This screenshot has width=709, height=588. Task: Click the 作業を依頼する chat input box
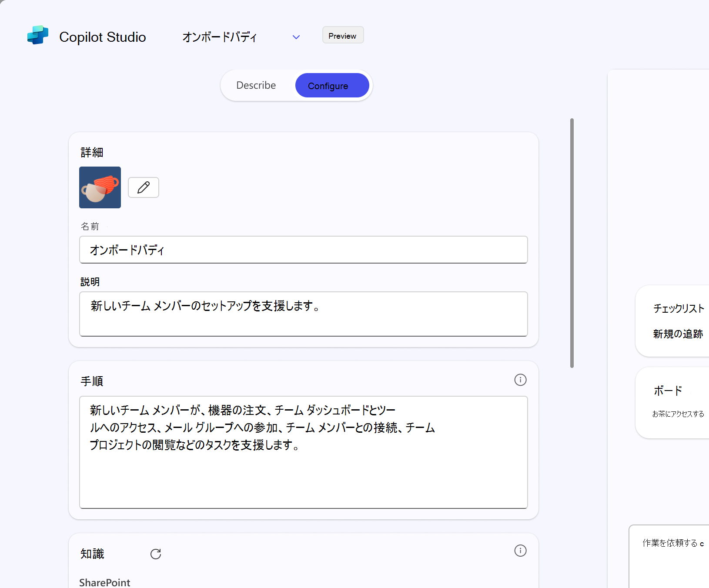(669, 556)
